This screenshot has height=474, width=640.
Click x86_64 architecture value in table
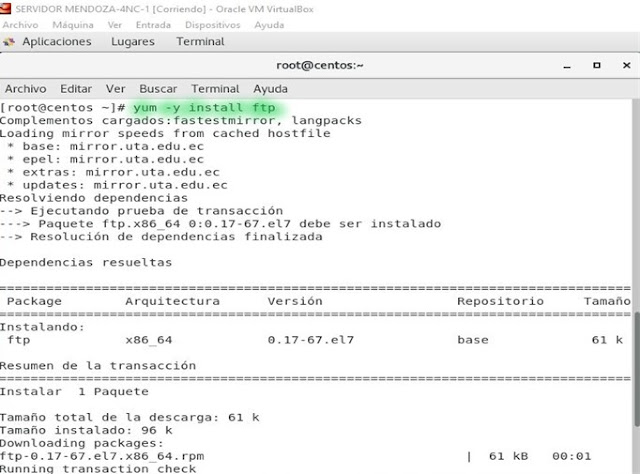(x=149, y=340)
